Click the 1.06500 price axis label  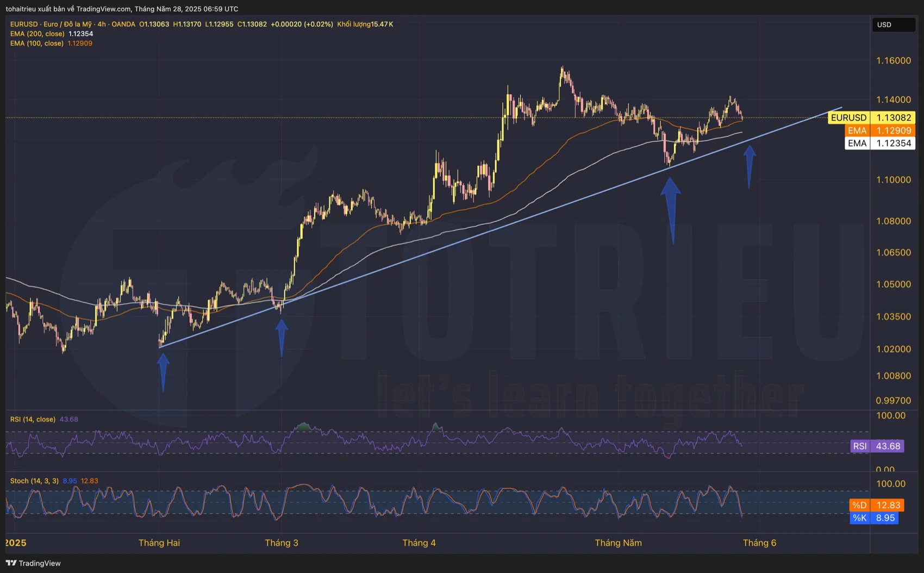pos(894,252)
